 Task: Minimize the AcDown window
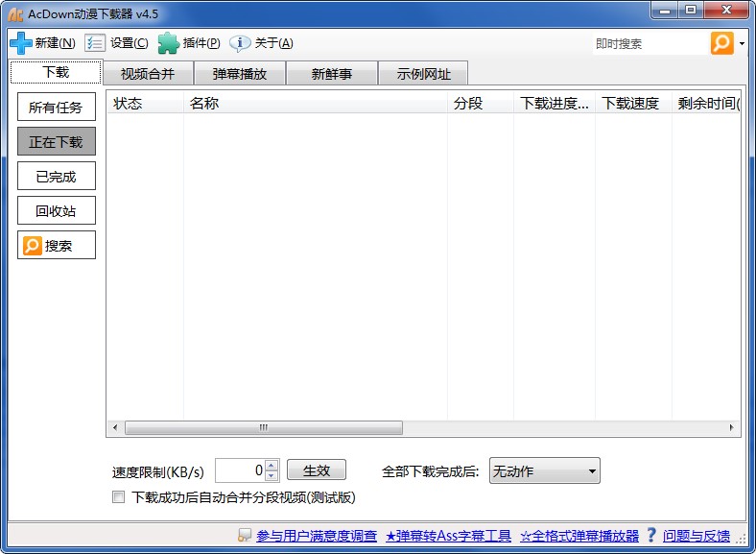point(666,11)
